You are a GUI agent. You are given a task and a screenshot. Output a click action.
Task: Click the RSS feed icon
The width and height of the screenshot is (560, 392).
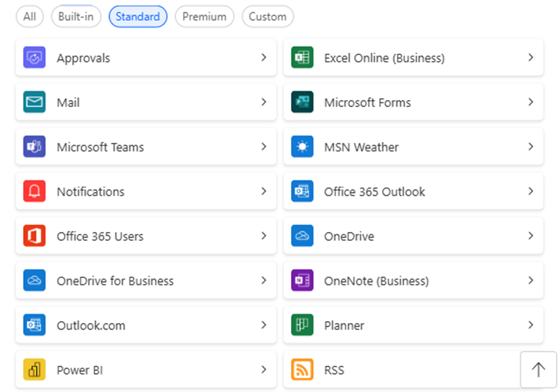[302, 369]
